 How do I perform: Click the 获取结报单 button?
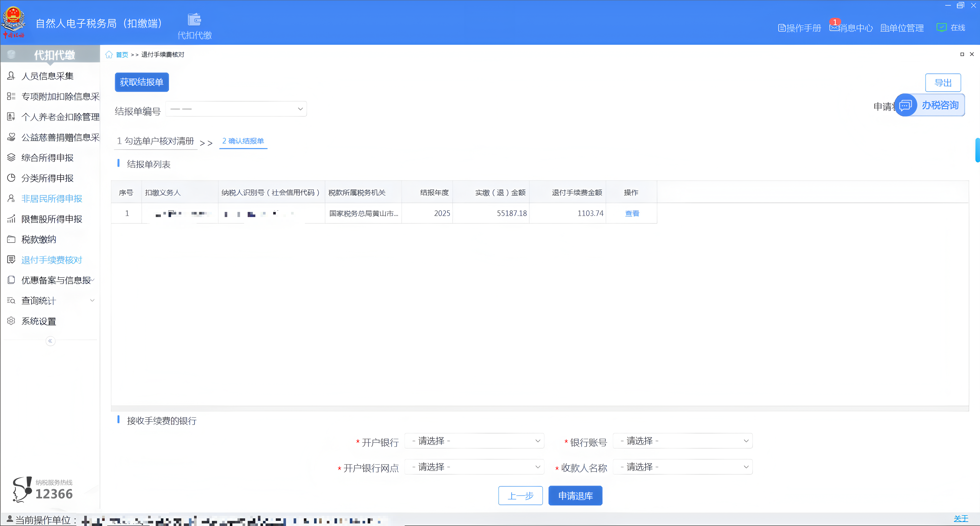(x=141, y=82)
